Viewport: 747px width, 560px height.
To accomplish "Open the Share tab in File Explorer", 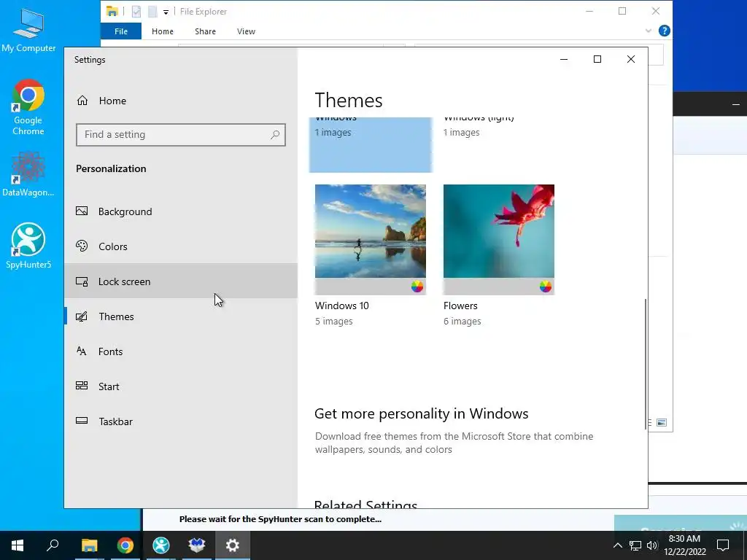I will 205,31.
